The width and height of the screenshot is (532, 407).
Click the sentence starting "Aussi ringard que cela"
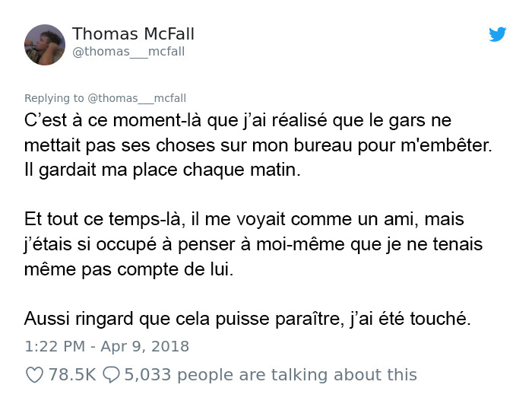[x=248, y=319]
